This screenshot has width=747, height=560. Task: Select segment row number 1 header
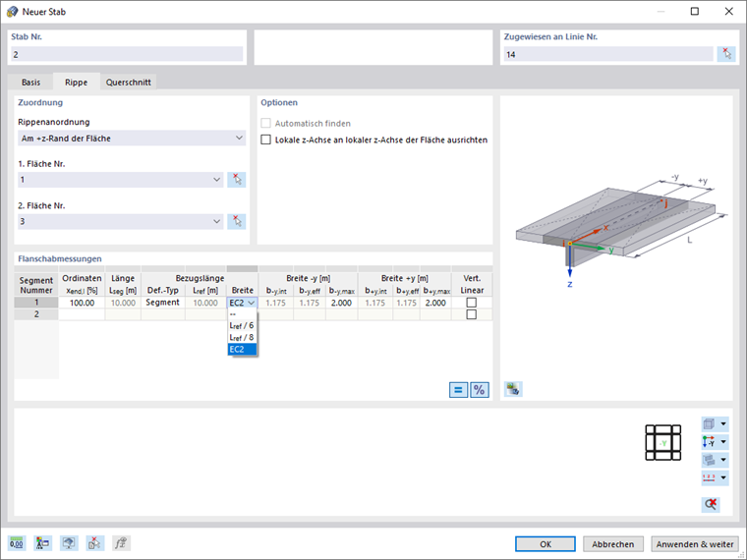click(36, 303)
